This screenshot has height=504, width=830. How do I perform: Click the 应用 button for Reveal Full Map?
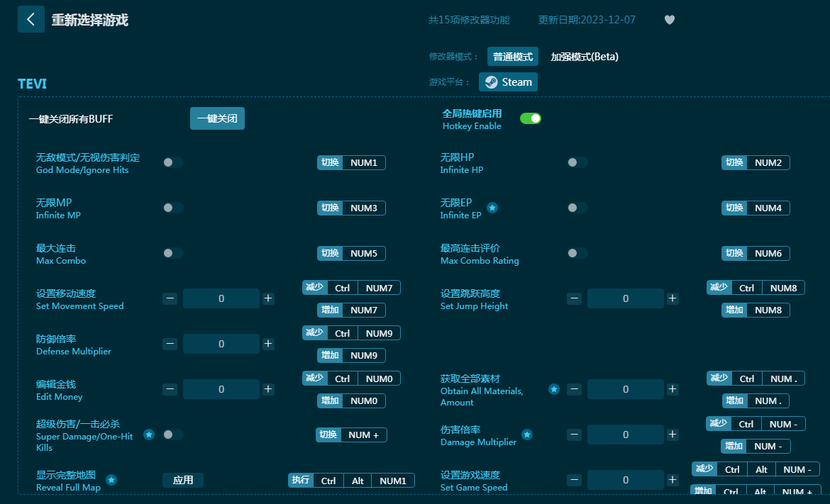(x=183, y=480)
